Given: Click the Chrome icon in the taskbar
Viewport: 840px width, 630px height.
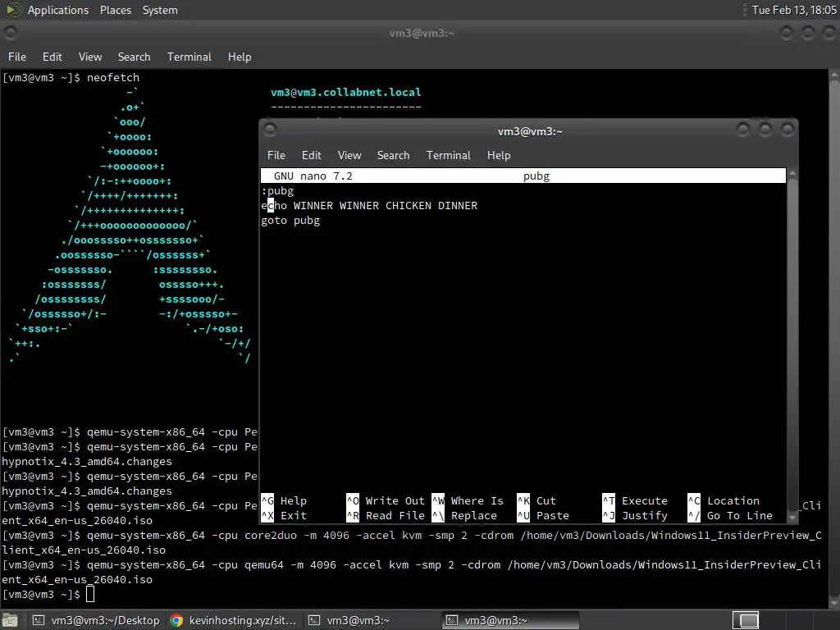Looking at the screenshot, I should (176, 620).
